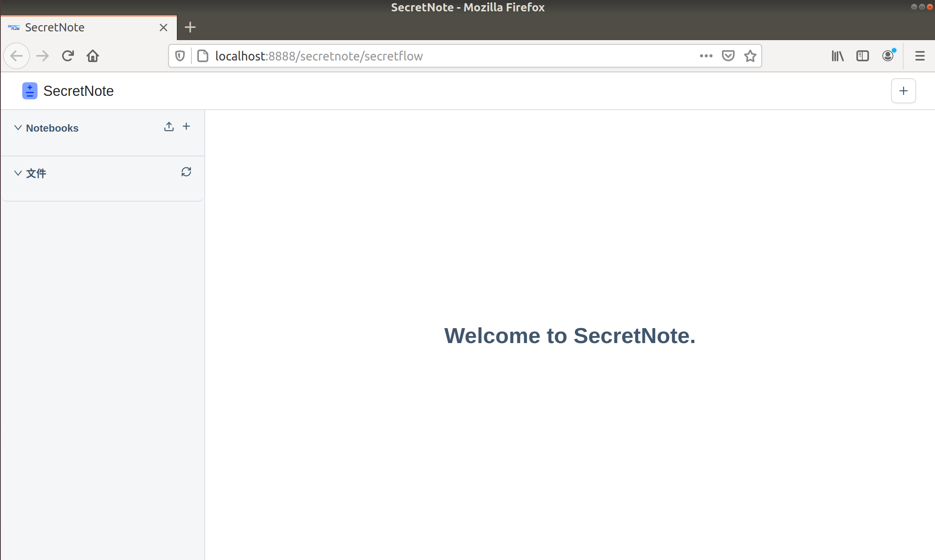935x560 pixels.
Task: Open page actions three-dots menu
Action: tap(706, 56)
